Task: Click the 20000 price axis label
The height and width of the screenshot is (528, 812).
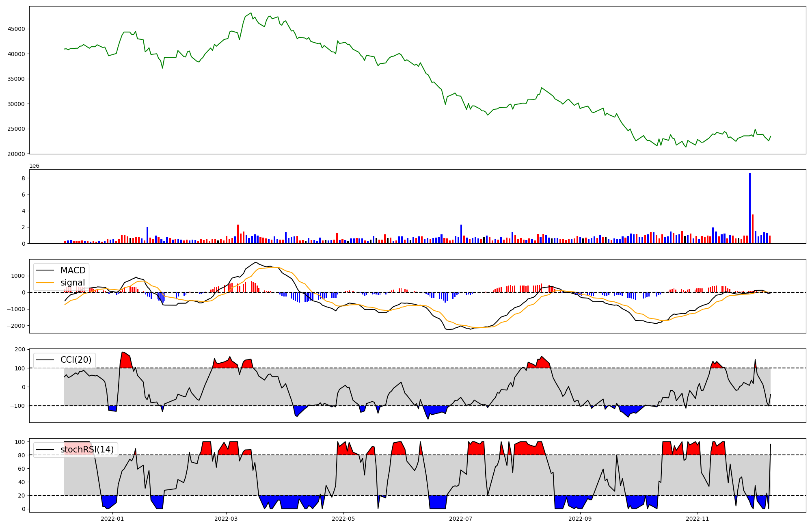Action: coord(16,154)
